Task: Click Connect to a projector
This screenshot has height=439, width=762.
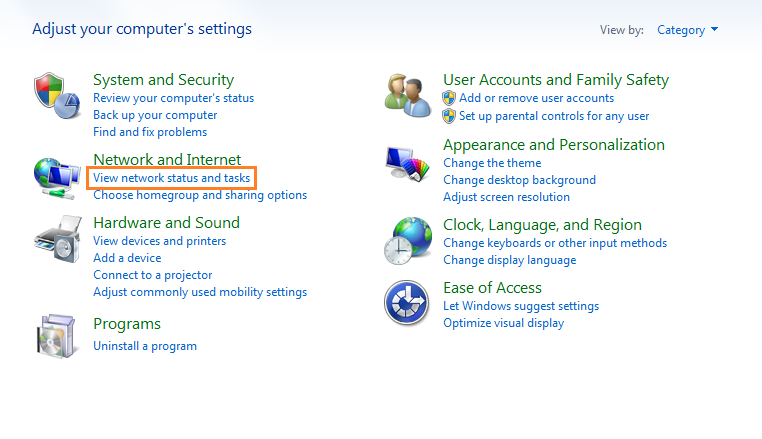Action: tap(153, 275)
